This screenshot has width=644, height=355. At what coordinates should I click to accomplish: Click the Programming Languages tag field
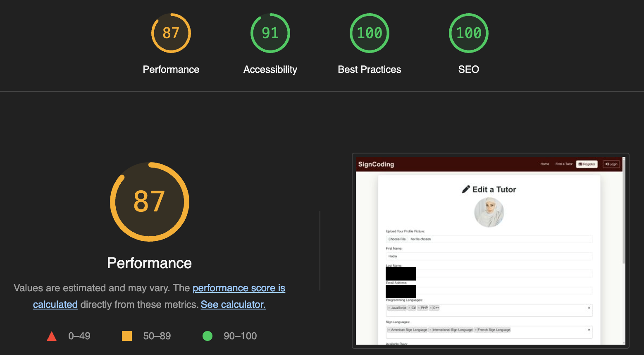[489, 310]
